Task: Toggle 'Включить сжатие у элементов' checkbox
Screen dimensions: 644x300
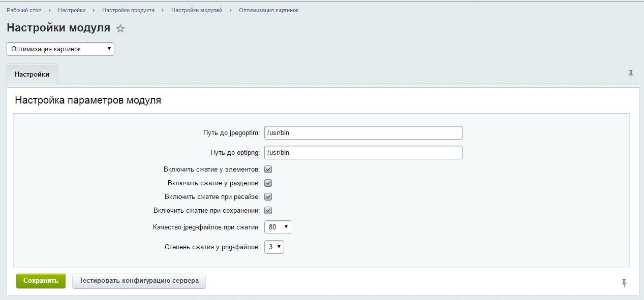Action: click(268, 170)
